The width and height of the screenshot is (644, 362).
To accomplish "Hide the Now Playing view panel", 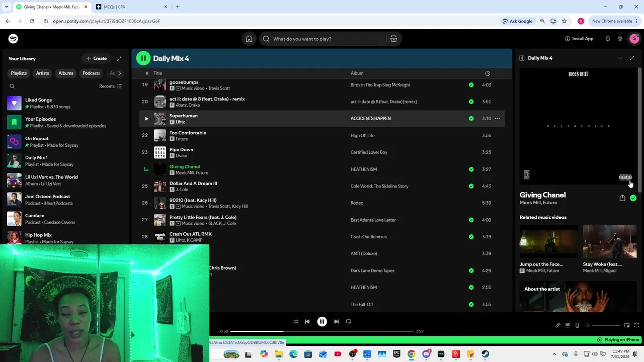I will (x=522, y=58).
